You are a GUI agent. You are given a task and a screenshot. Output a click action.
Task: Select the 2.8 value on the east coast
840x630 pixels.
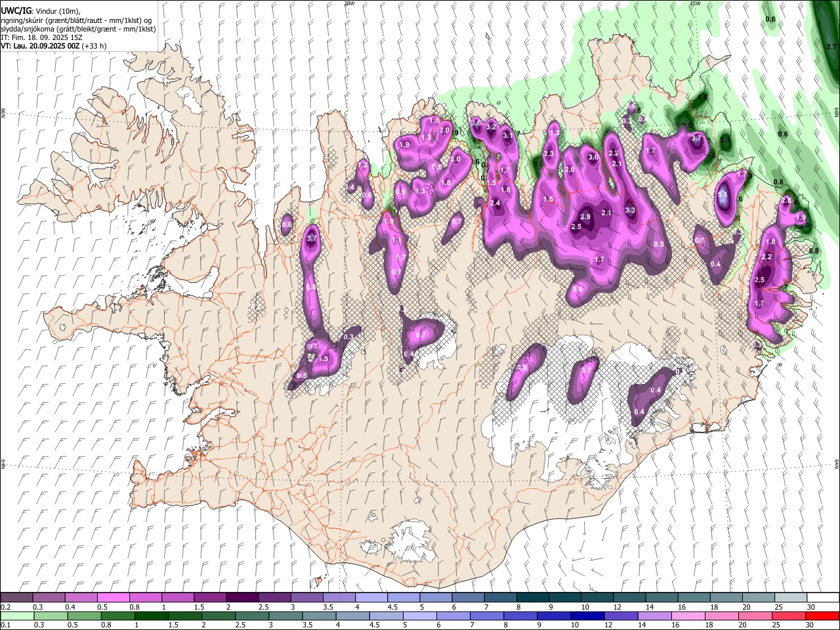point(787,201)
